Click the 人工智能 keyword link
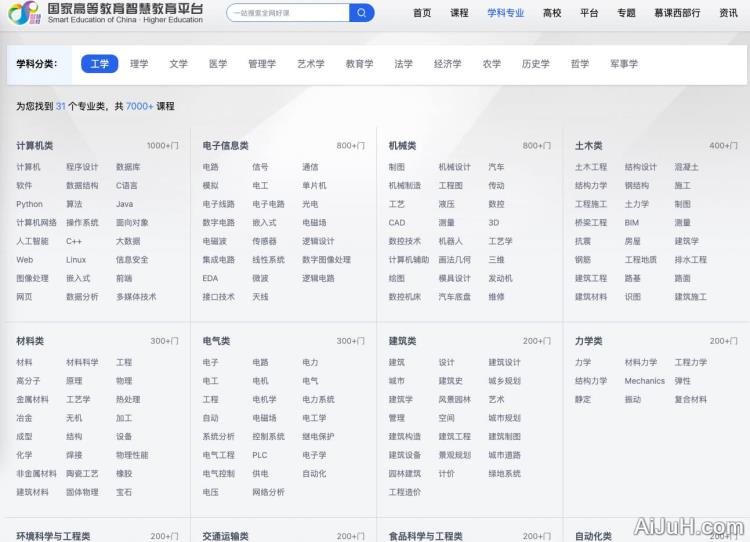 point(32,241)
